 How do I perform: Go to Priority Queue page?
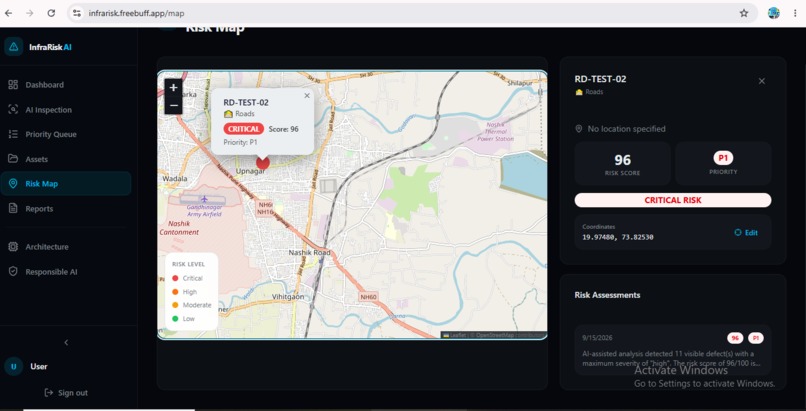click(x=66, y=134)
